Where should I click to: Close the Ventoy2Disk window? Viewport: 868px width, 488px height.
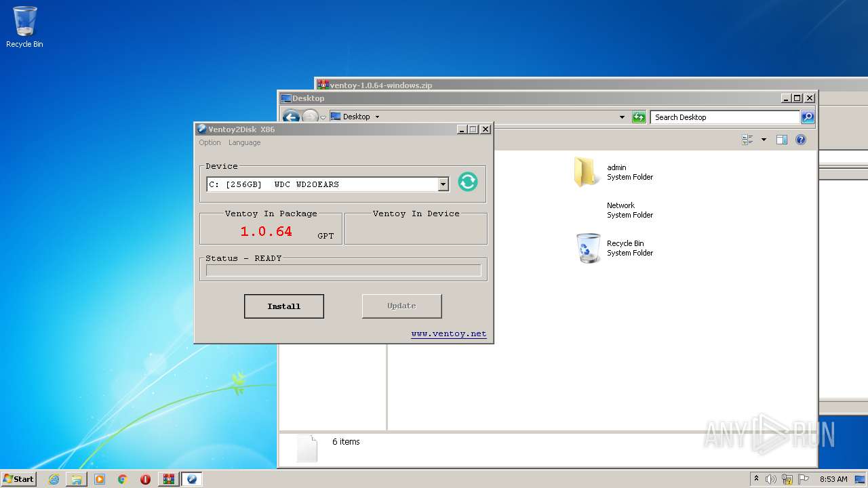(486, 129)
